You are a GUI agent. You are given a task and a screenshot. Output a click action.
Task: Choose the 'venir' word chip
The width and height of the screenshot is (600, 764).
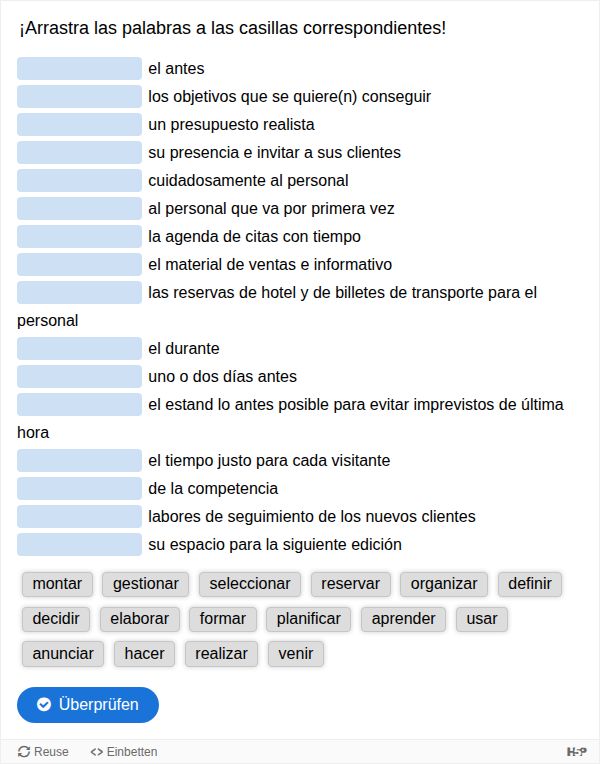[x=296, y=654]
